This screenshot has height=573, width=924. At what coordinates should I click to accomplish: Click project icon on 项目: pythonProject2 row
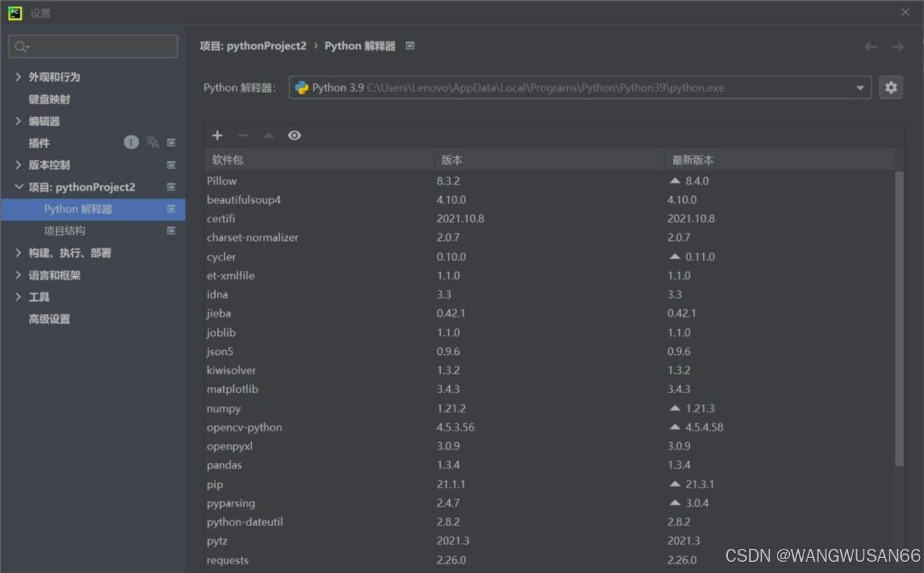(x=171, y=187)
